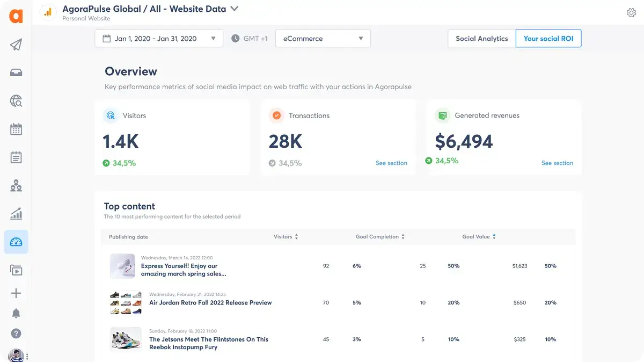Screen dimensions: 644x362
Task: Open the date range picker Jan 1 - Jan 31
Action: coord(158,38)
